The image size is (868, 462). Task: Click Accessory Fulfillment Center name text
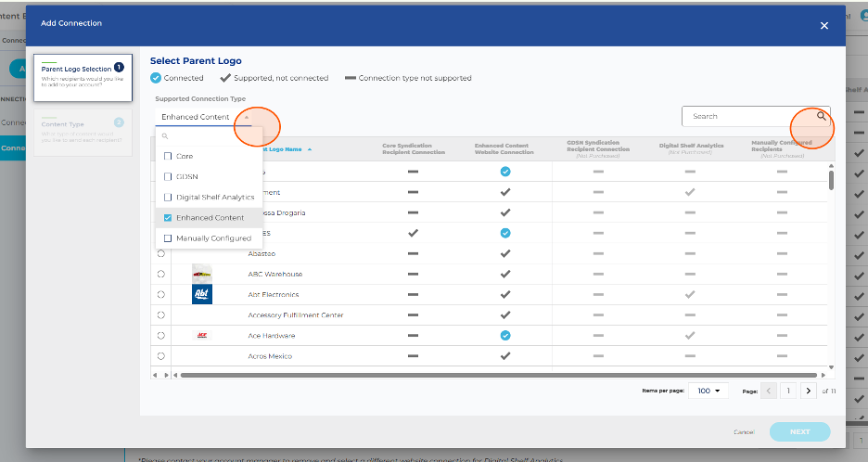pyautogui.click(x=296, y=315)
